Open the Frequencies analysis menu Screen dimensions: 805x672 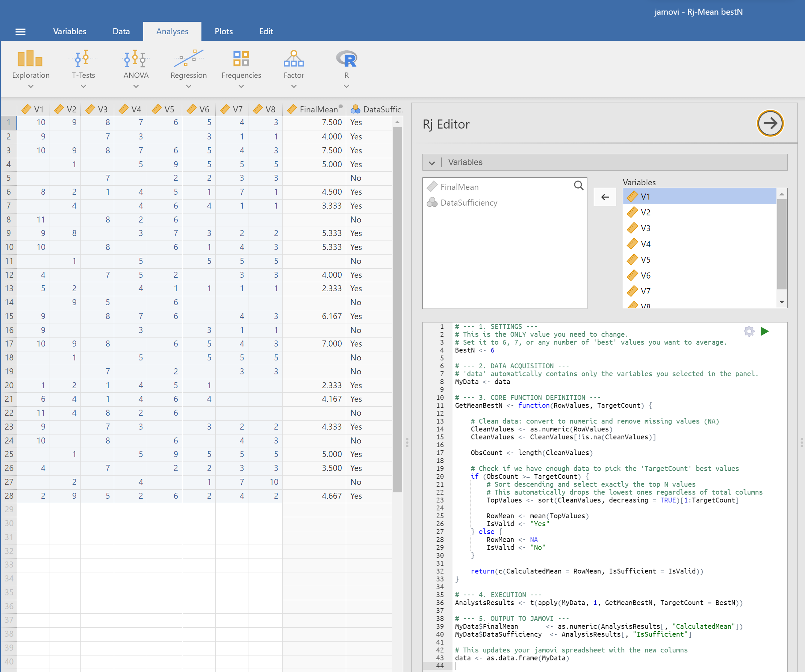click(241, 68)
